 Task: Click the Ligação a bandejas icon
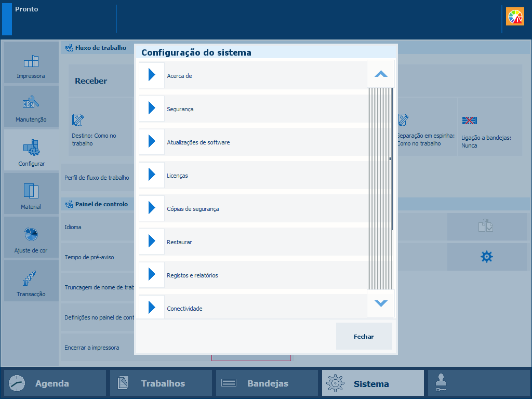(470, 121)
